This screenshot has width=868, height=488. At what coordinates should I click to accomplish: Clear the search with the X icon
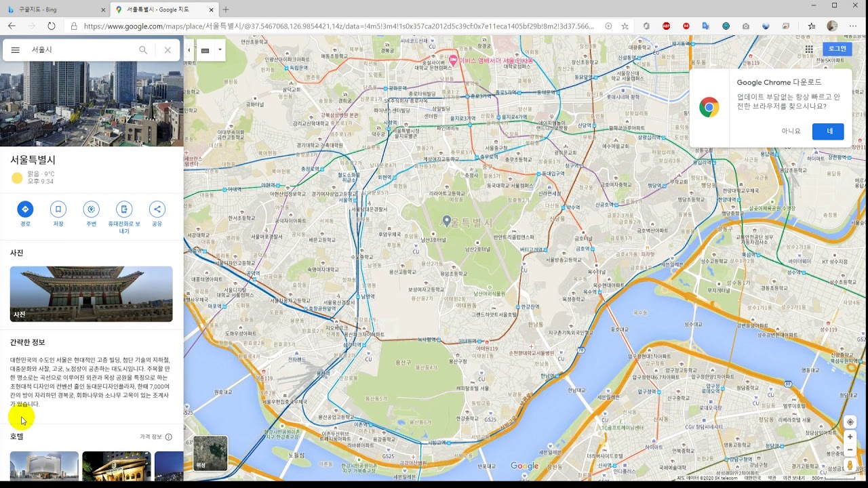click(x=167, y=50)
